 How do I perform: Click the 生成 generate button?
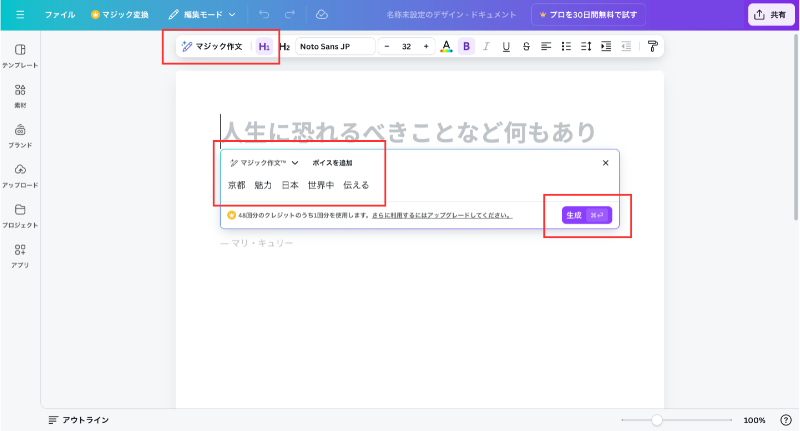[x=587, y=215]
